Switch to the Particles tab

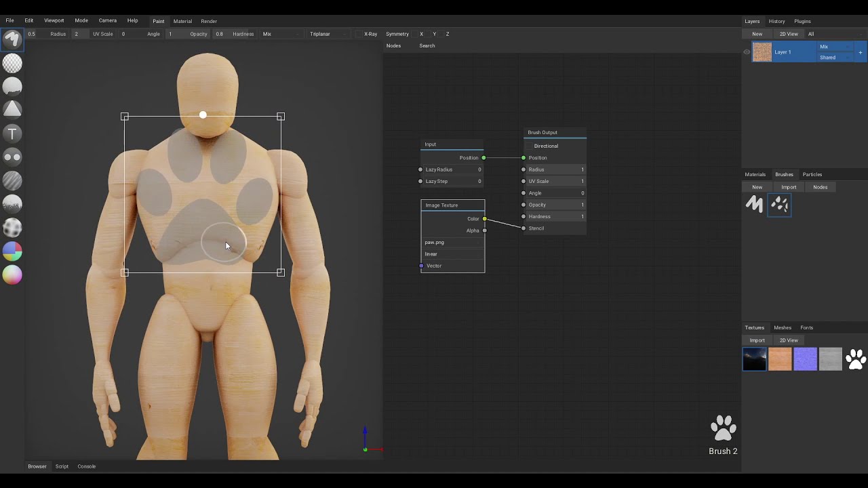click(812, 174)
